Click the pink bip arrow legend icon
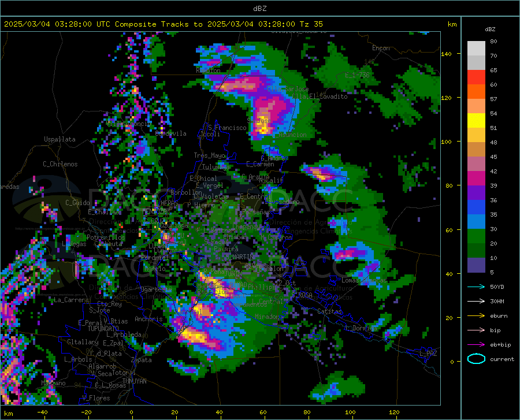 (476, 330)
